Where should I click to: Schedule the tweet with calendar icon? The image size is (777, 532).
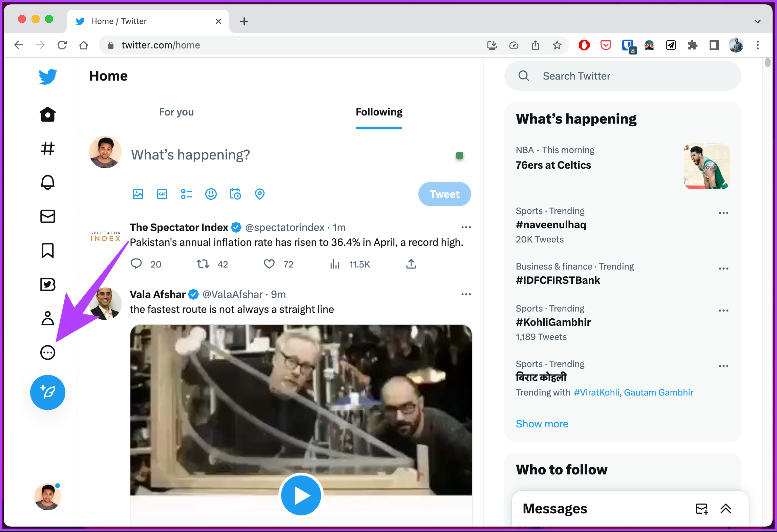(235, 194)
